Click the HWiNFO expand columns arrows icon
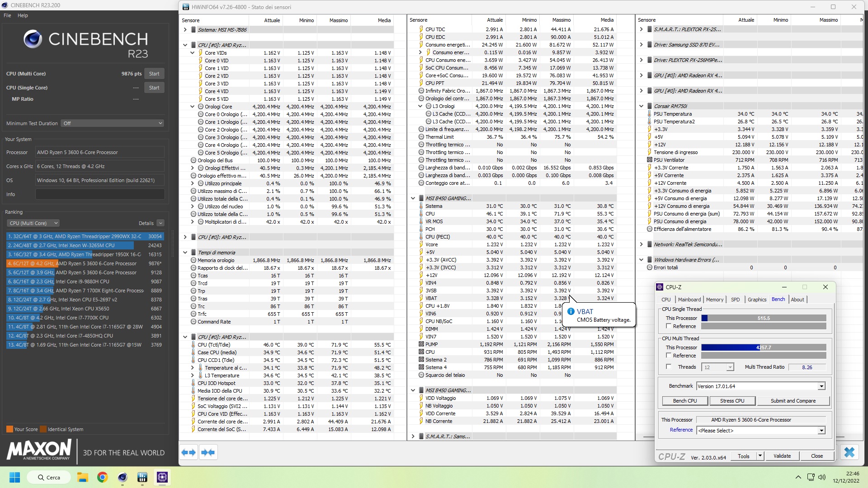Screen dimensions: 868x488 (x=189, y=452)
